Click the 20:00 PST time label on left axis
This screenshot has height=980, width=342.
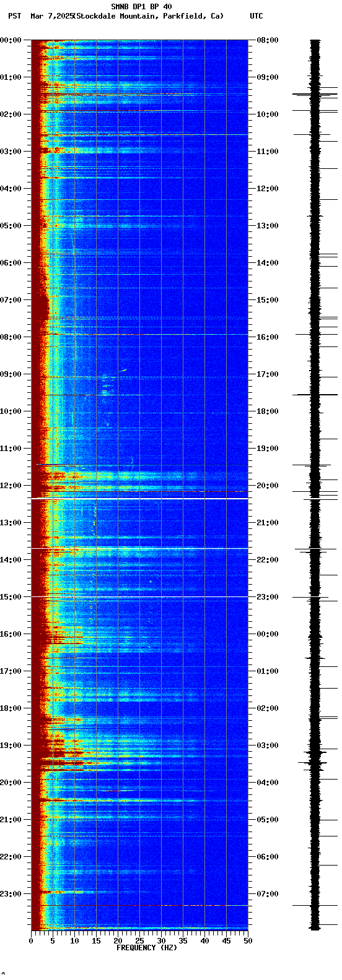click(x=10, y=783)
